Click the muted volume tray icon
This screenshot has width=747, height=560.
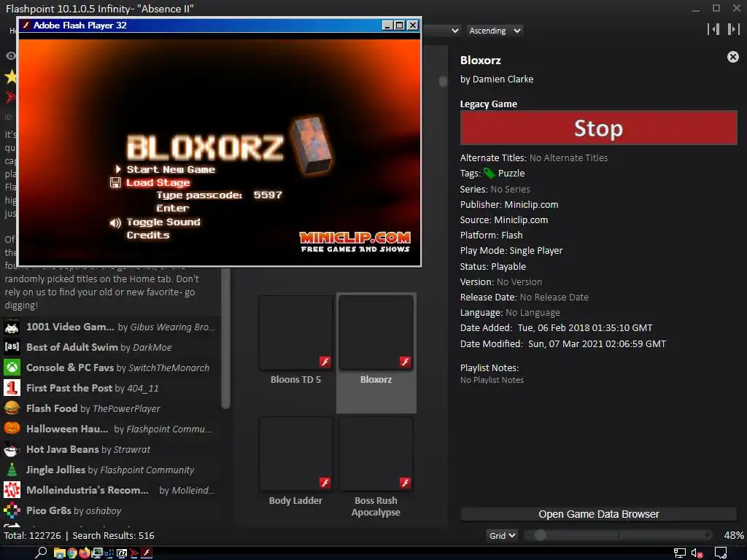coord(697,553)
